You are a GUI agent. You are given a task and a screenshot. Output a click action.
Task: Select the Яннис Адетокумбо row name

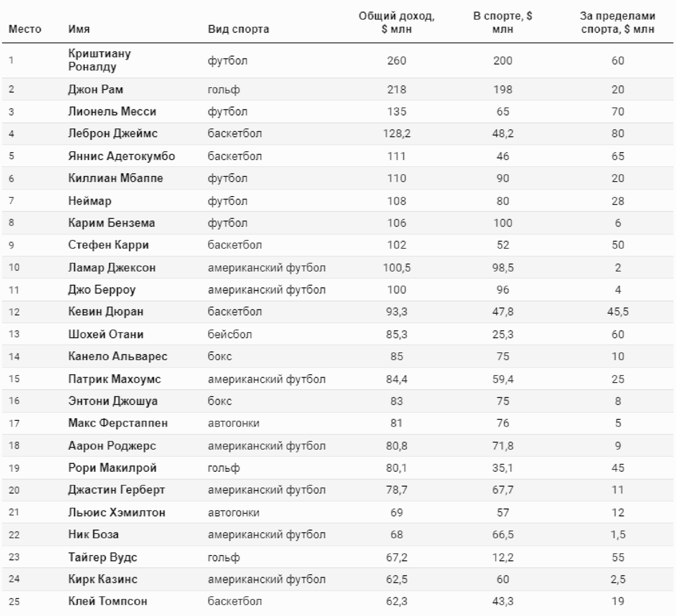pyautogui.click(x=121, y=156)
